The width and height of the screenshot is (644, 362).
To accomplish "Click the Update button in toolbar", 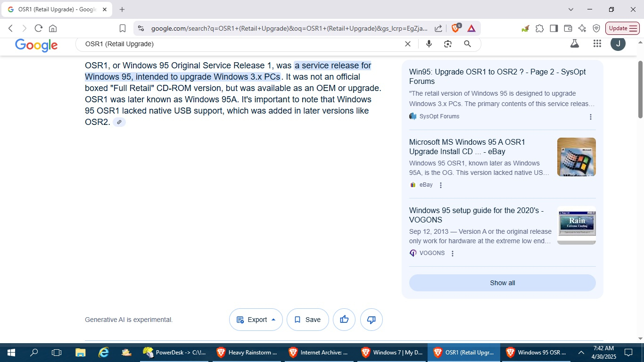I will click(x=622, y=28).
